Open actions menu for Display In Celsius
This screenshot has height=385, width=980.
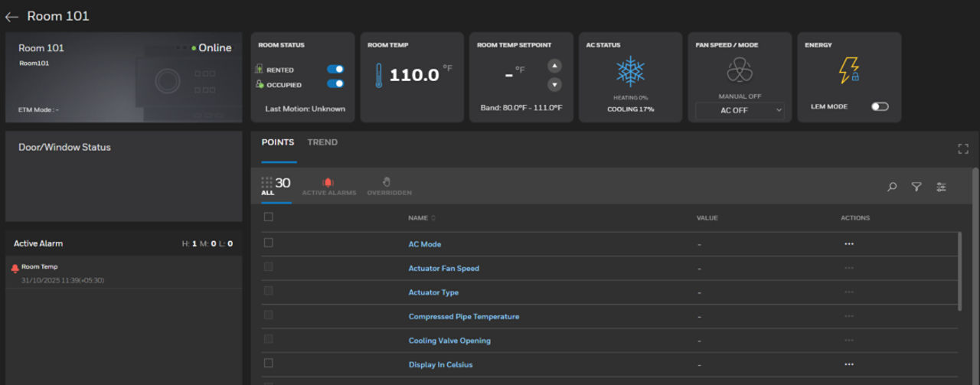pyautogui.click(x=848, y=365)
